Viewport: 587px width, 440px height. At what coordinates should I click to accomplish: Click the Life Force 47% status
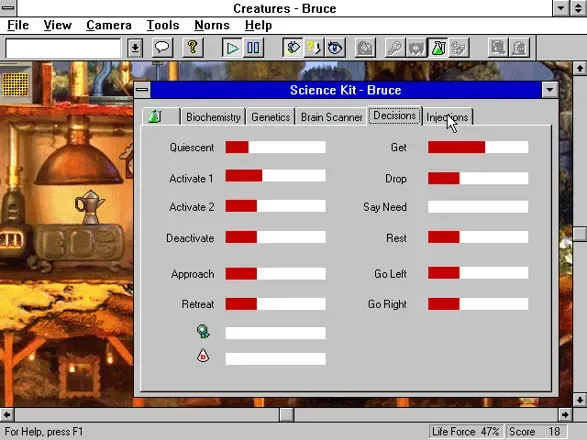tap(465, 432)
